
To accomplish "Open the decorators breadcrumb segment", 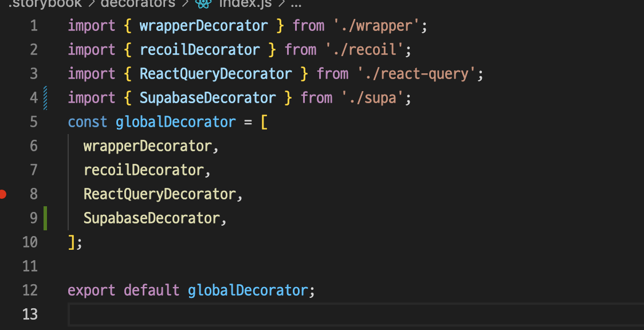I will [x=138, y=3].
